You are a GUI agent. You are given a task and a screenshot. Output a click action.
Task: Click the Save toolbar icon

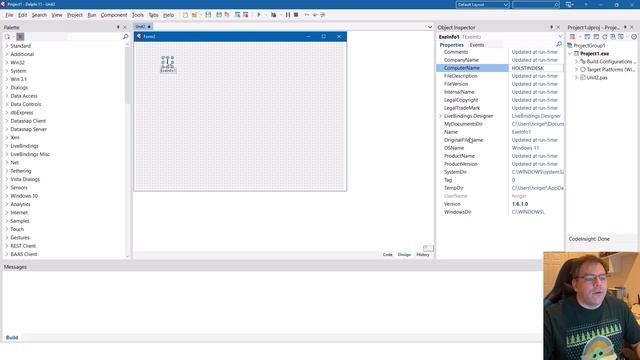tap(208, 15)
